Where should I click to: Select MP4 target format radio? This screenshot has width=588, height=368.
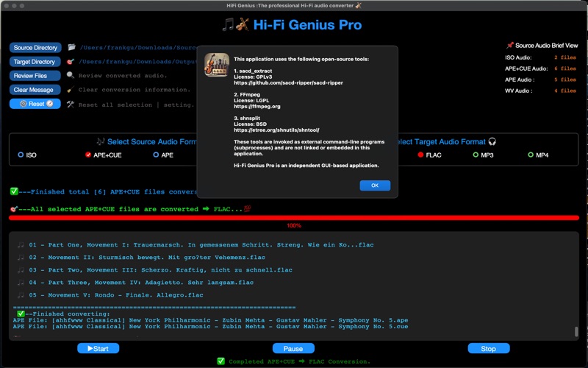point(531,155)
